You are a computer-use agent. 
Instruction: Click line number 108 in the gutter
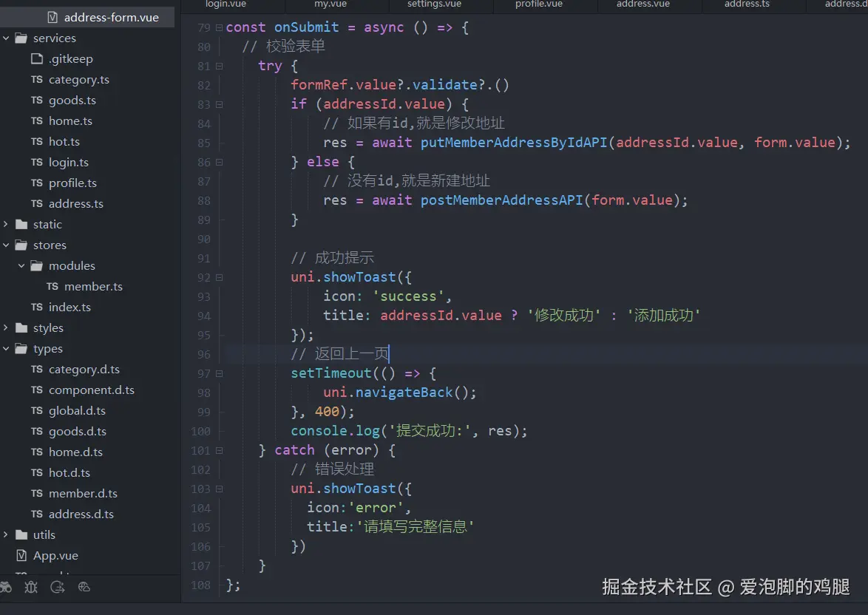point(200,585)
